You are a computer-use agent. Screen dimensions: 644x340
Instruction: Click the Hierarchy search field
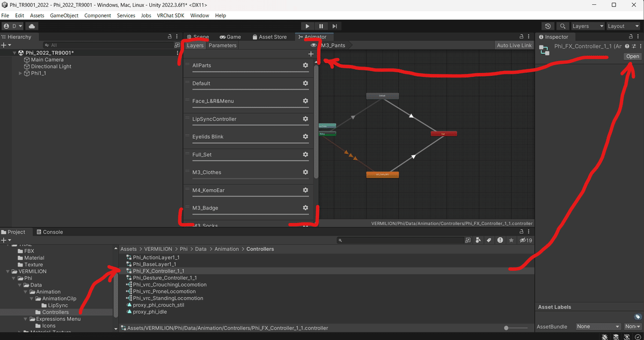(108, 45)
